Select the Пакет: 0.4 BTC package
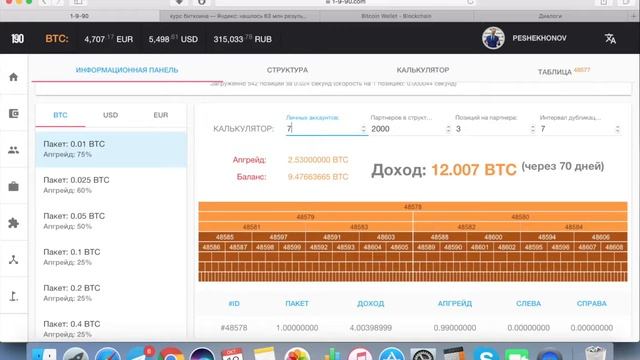Viewport: 640px width, 360px height. pyautogui.click(x=111, y=327)
